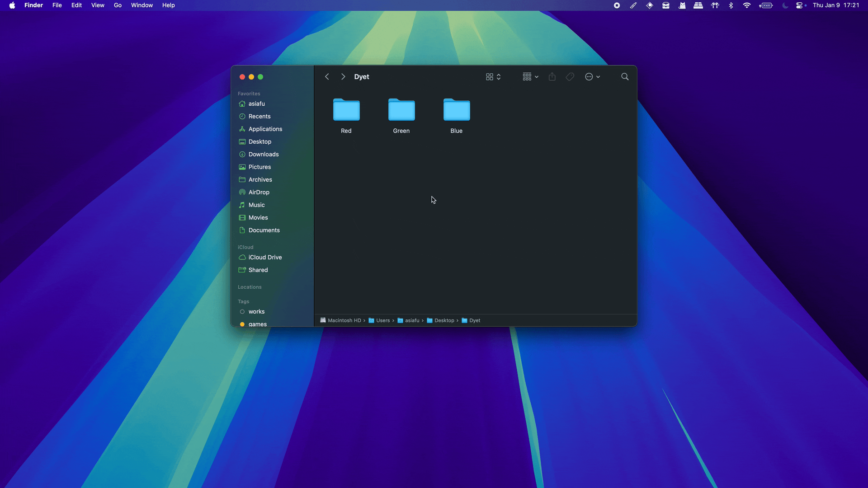Open the icon view switcher dropdown
The image size is (868, 488).
pos(493,77)
